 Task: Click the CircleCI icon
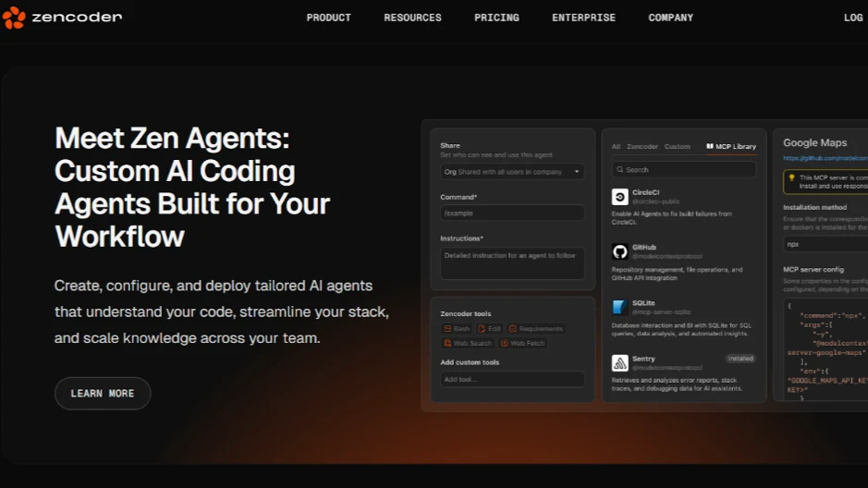619,197
